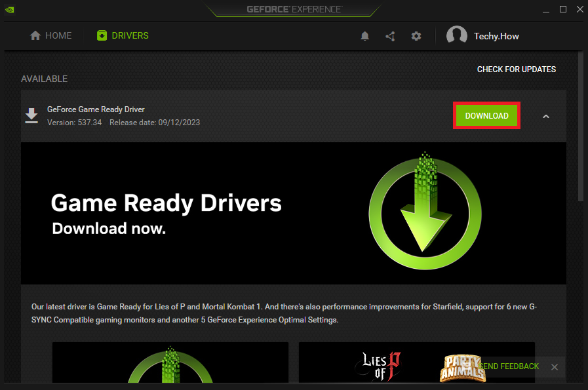The height and width of the screenshot is (390, 588).
Task: Click the share icon
Action: [390, 36]
